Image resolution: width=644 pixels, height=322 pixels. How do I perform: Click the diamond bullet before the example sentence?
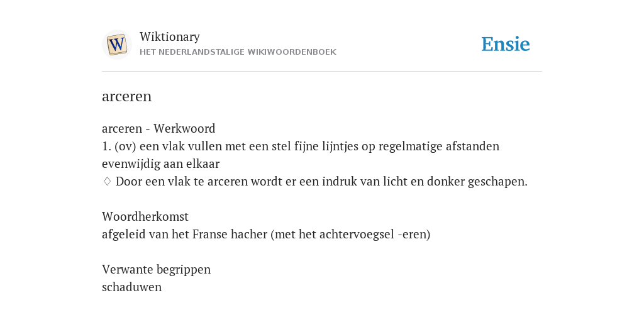[x=107, y=181]
